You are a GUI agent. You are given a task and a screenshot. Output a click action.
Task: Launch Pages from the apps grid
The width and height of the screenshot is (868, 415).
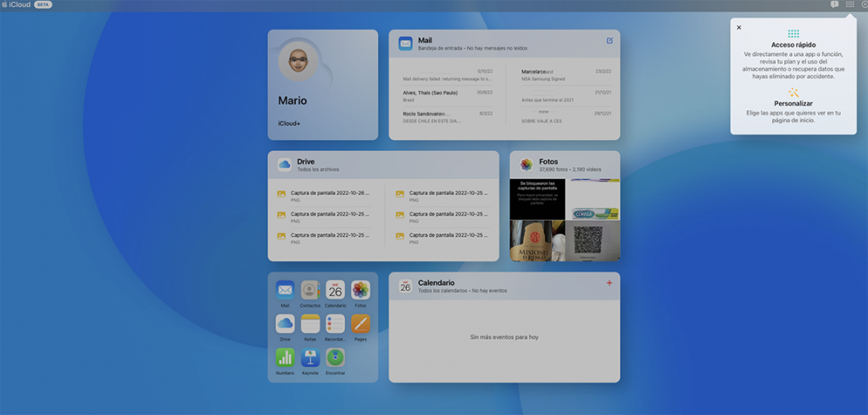click(360, 323)
